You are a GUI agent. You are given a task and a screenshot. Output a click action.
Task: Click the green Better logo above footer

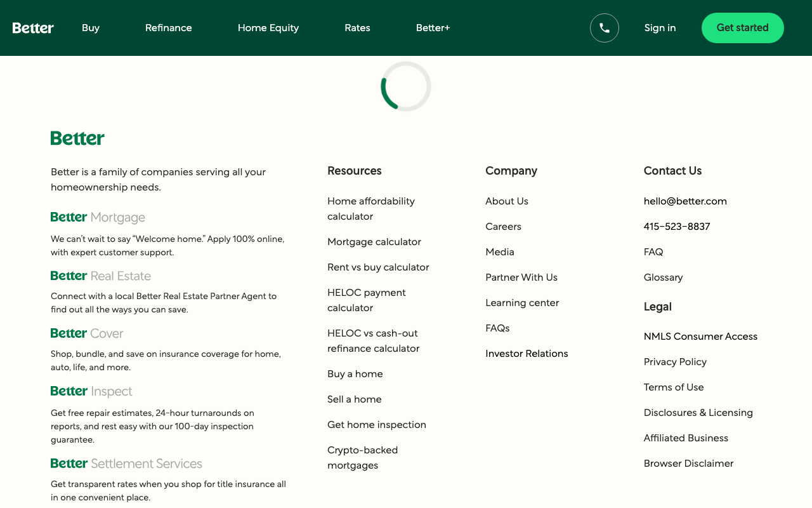(x=77, y=138)
